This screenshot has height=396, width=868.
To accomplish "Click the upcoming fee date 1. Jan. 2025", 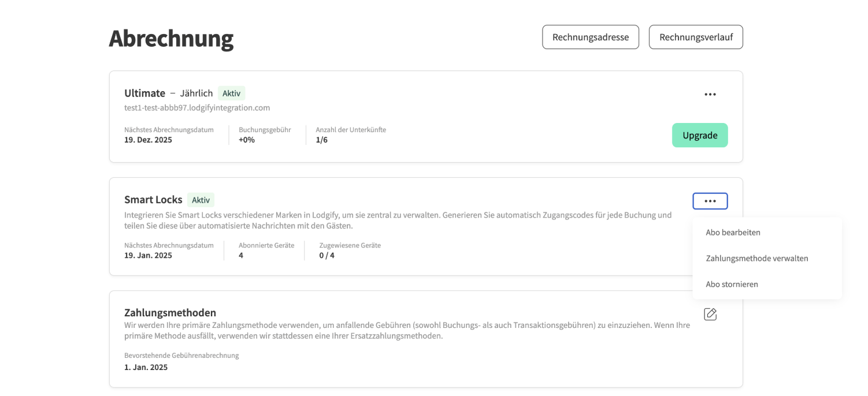I will pos(146,367).
